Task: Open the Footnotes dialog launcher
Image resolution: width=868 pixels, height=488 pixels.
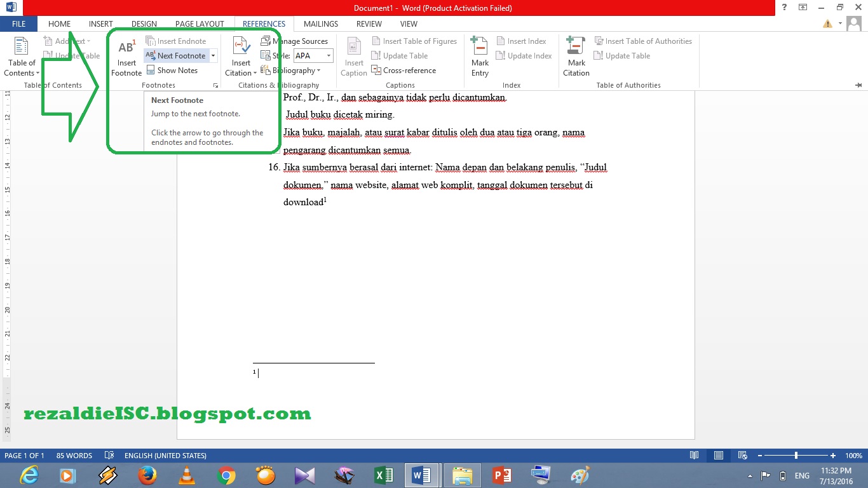Action: (x=216, y=85)
